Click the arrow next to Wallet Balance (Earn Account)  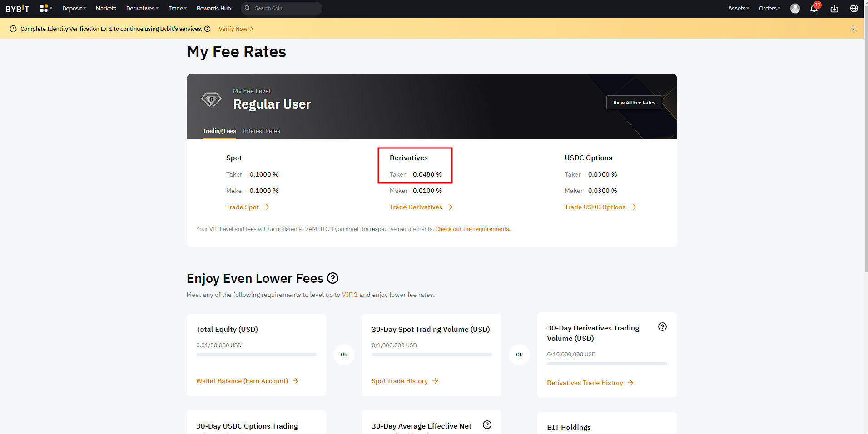296,381
